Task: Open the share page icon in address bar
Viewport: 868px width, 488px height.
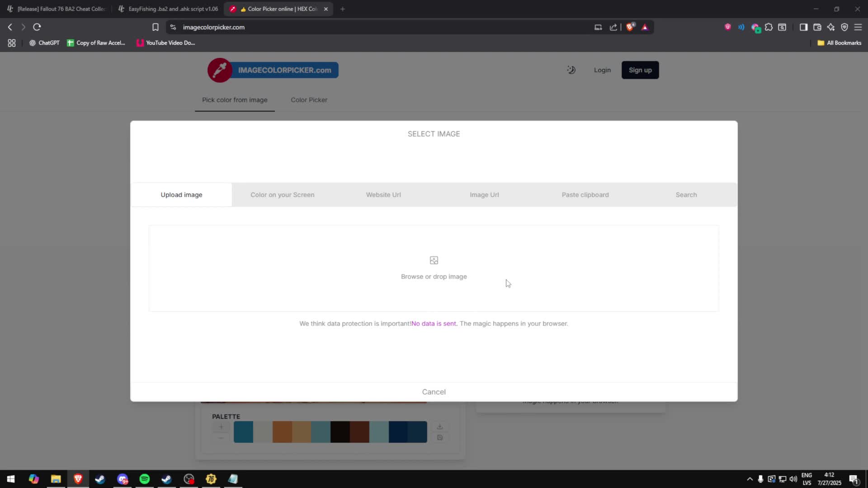Action: (613, 27)
